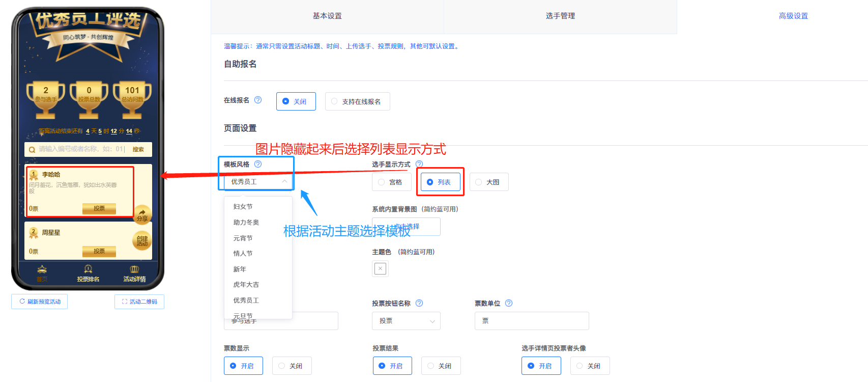
Task: Tap the 分享 share icon in phone preview
Action: tap(142, 214)
